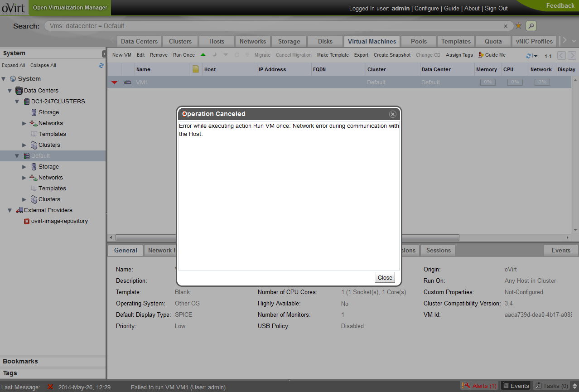
Task: Open the grid refresh interval dropdown
Action: coord(536,56)
